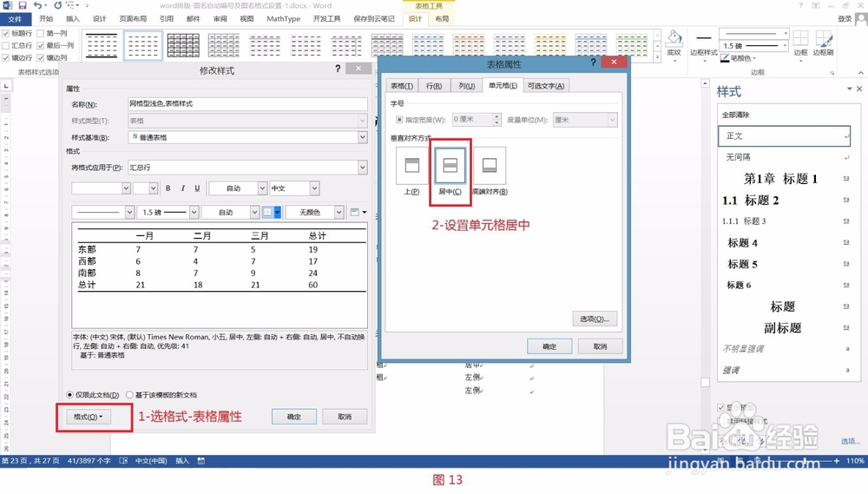Choose 居中(C) center vertical alignment
868x494 pixels.
click(450, 166)
